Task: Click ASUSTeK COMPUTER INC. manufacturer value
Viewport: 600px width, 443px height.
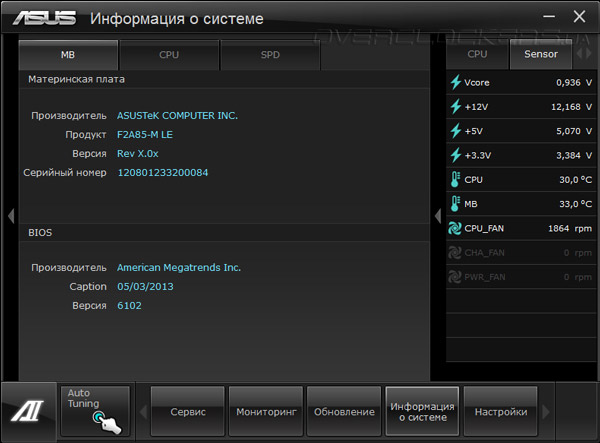Action: pyautogui.click(x=177, y=116)
